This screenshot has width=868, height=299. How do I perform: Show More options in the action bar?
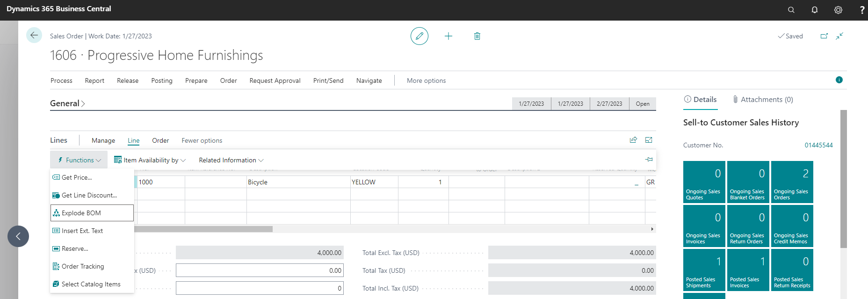coord(427,80)
